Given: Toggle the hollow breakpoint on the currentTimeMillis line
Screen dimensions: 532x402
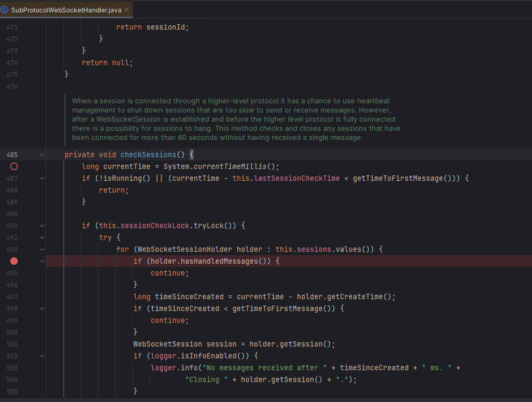Looking at the screenshot, I should click(14, 166).
